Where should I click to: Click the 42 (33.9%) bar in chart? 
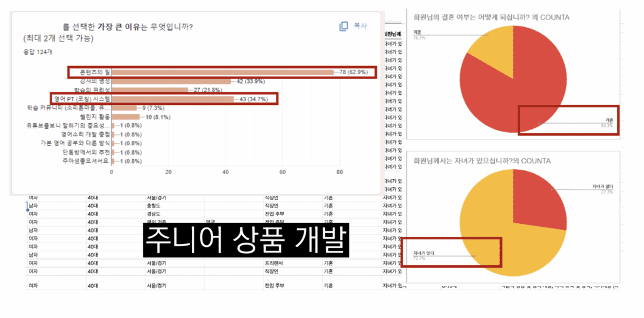[x=171, y=81]
